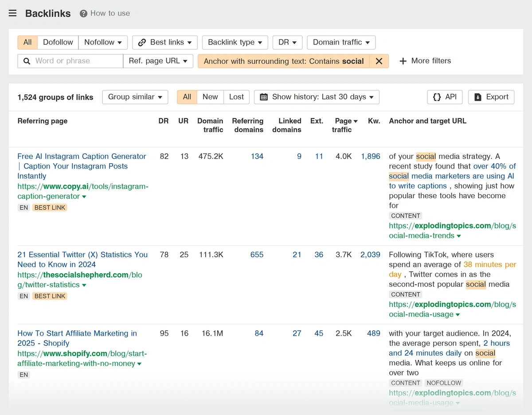Viewport: 532px width, 415px height.
Task: Sort by Ext. column header
Action: [x=317, y=121]
